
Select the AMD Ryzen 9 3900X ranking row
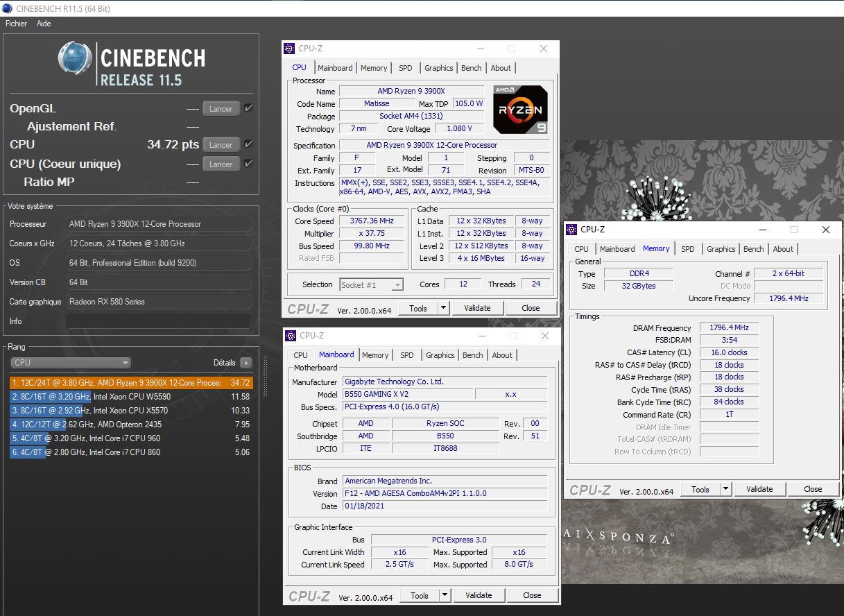tap(131, 383)
